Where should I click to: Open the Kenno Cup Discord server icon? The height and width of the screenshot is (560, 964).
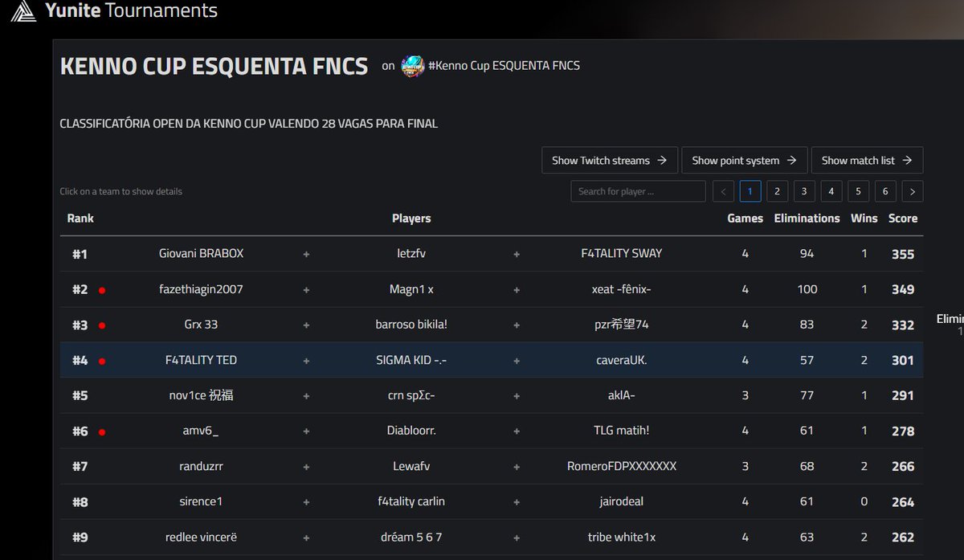point(413,66)
